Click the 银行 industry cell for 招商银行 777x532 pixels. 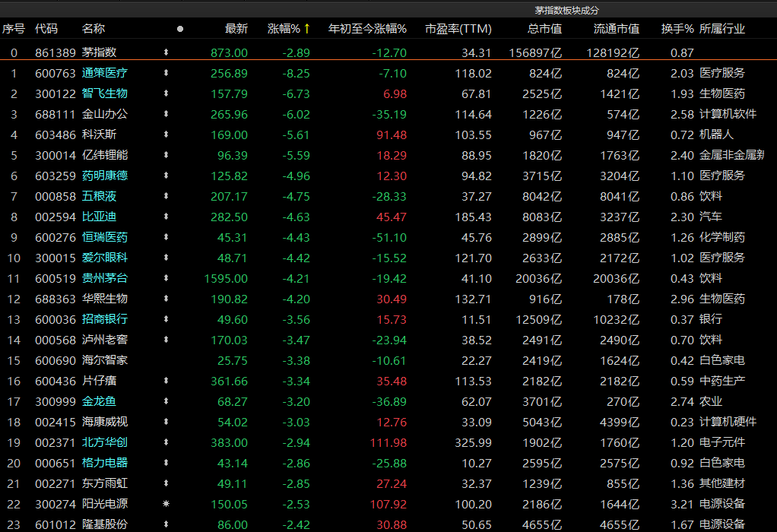click(711, 319)
